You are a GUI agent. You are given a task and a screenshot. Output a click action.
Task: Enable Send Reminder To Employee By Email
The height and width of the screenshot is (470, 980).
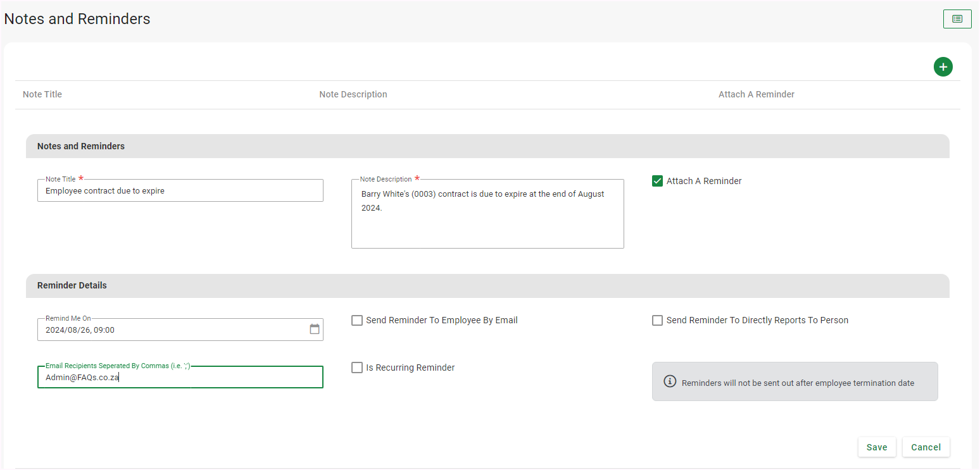357,320
